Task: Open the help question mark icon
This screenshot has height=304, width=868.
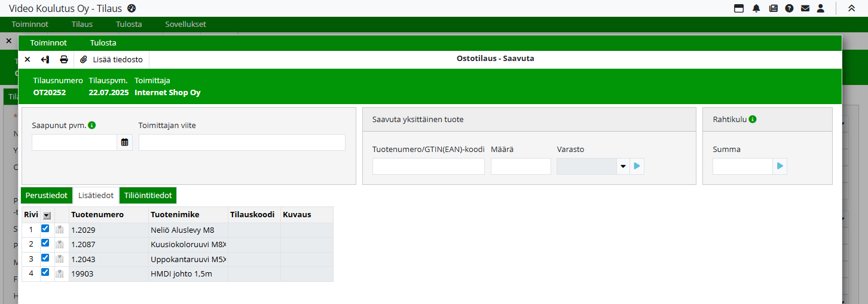Action: pos(789,8)
